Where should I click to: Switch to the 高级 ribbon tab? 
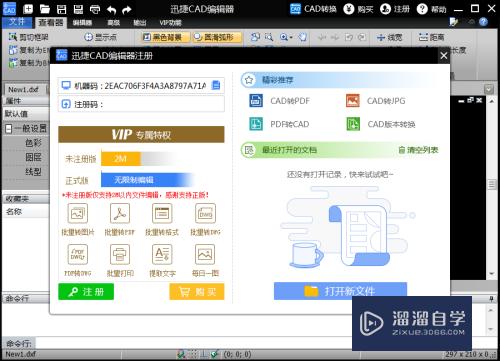pyautogui.click(x=113, y=23)
